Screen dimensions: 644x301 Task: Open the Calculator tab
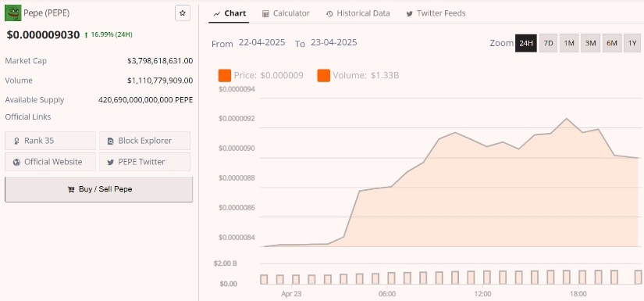click(x=286, y=13)
